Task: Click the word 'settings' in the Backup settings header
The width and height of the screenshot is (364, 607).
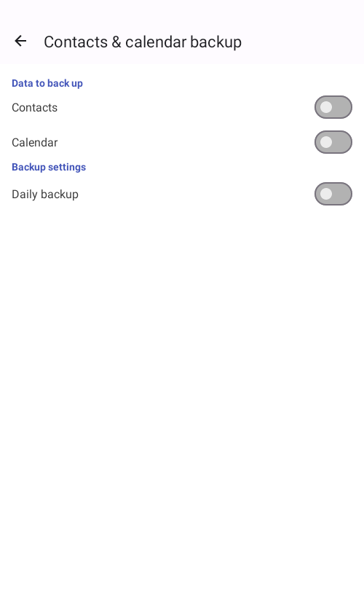Action: (x=67, y=168)
